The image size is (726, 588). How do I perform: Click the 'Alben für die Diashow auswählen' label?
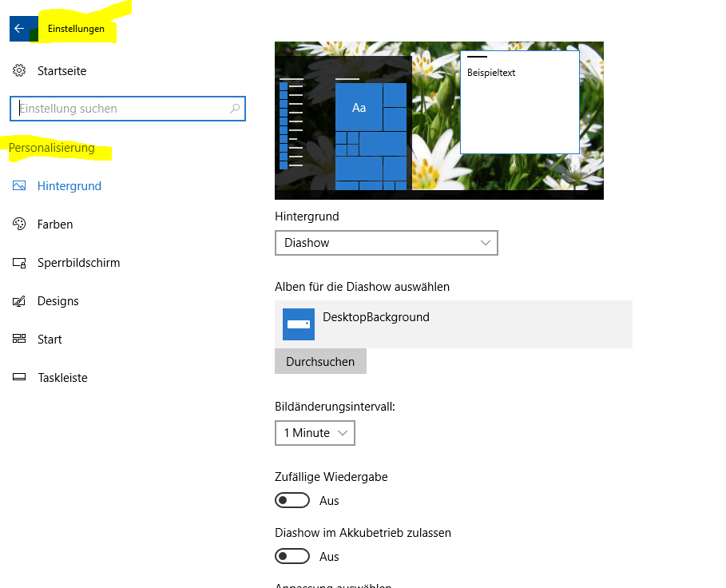362,287
